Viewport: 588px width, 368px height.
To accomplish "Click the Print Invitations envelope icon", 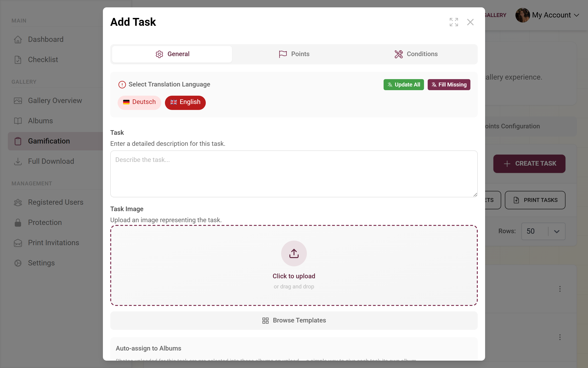I will pos(18,243).
